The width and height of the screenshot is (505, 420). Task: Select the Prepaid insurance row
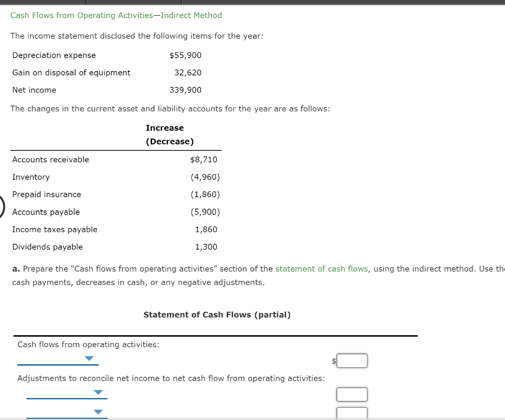coord(46,194)
